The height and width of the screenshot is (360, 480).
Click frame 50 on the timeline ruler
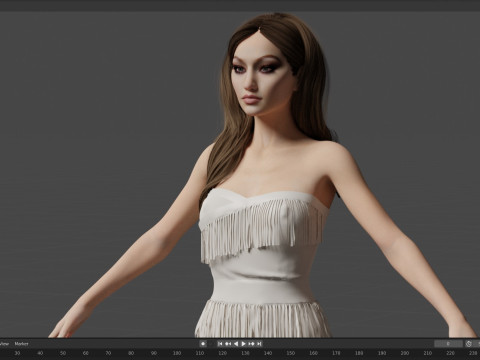pyautogui.click(x=63, y=353)
